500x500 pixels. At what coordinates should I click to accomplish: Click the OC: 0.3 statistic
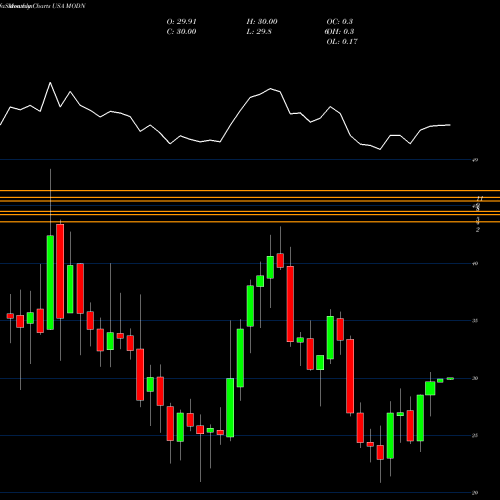point(339,22)
